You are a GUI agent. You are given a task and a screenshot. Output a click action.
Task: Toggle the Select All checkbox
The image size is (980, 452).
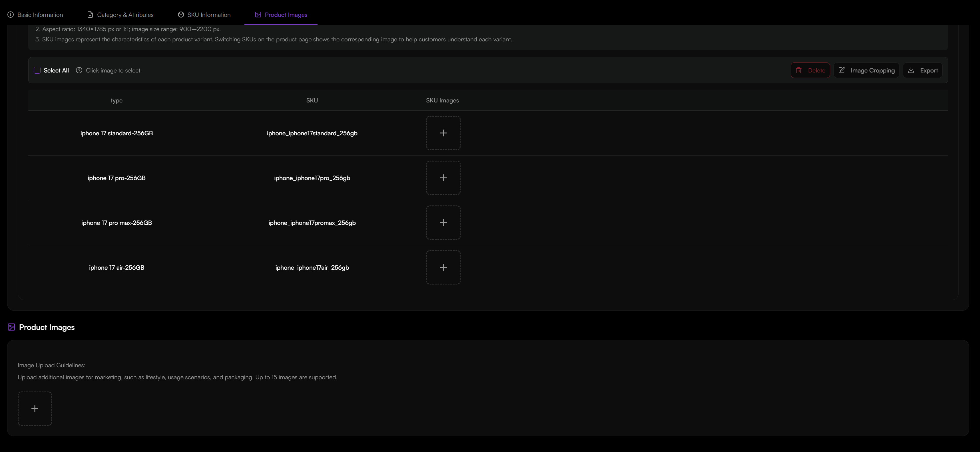37,70
